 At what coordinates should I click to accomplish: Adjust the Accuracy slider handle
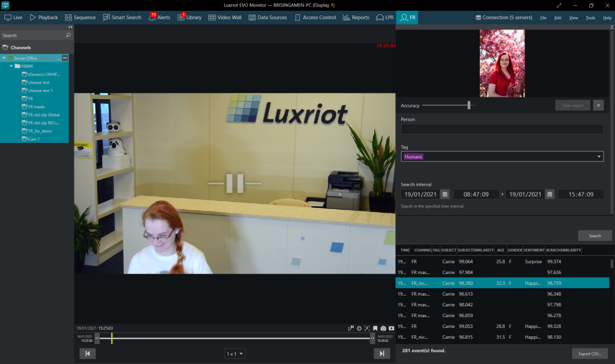[x=468, y=105]
